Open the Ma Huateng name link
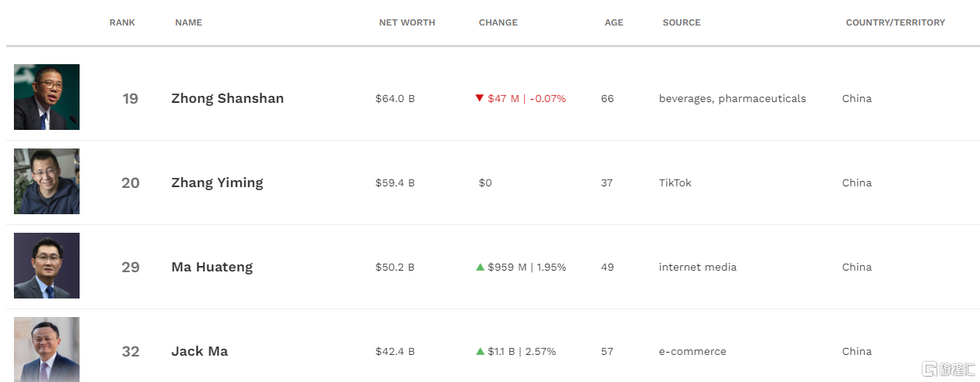Screen dimensions: 980x382 tap(212, 267)
